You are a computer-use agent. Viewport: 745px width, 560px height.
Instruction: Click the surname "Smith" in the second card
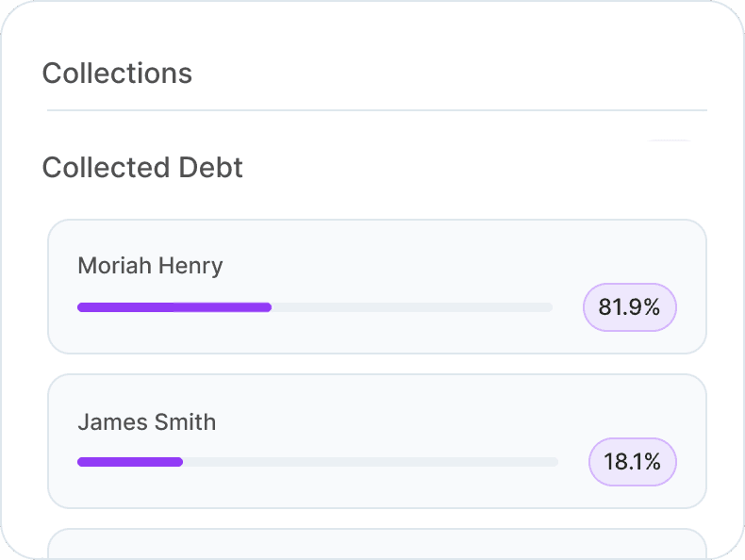pyautogui.click(x=187, y=421)
